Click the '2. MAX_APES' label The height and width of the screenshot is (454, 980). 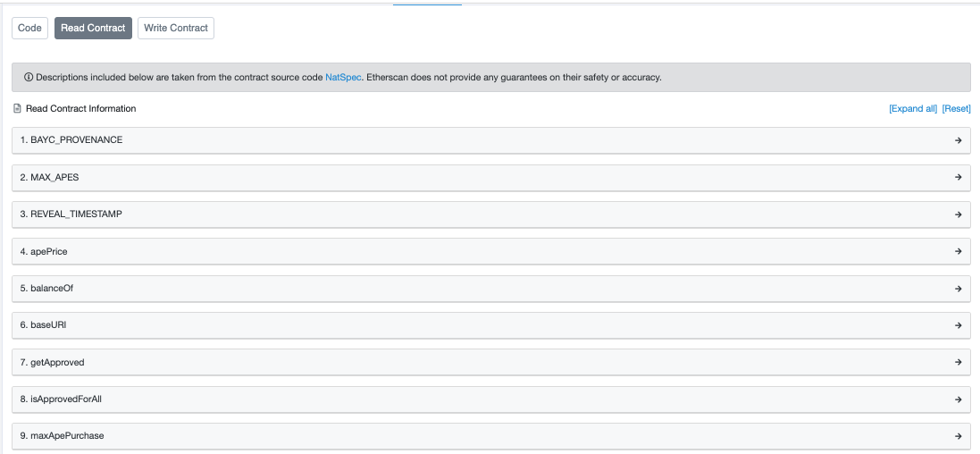point(49,178)
